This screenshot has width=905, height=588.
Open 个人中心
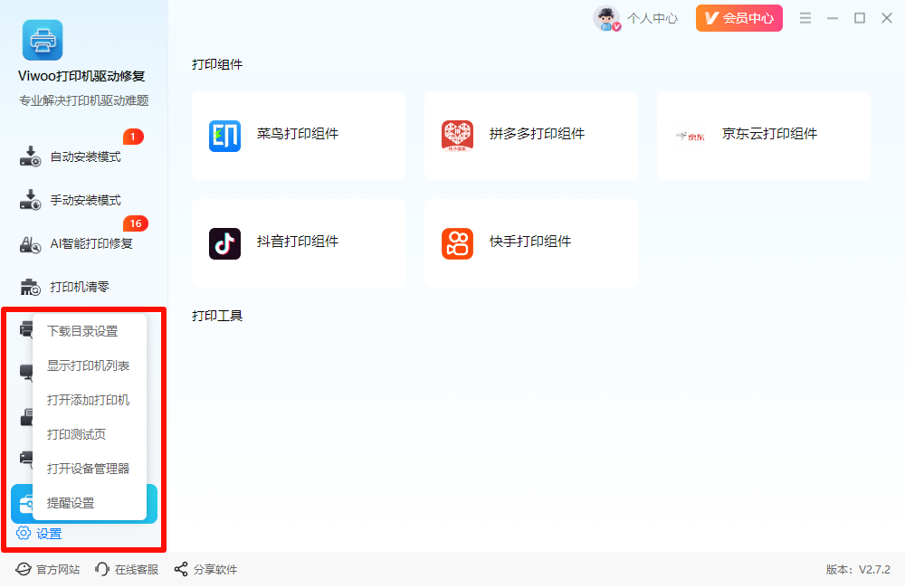[x=653, y=18]
